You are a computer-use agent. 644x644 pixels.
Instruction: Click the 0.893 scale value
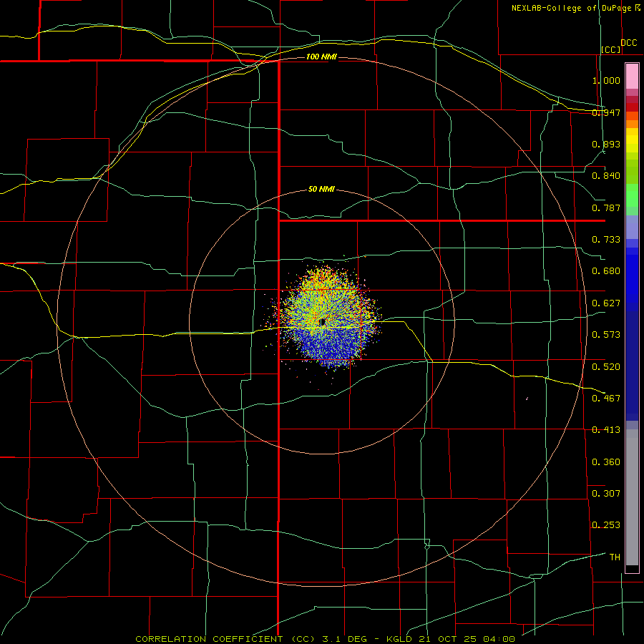tap(606, 144)
